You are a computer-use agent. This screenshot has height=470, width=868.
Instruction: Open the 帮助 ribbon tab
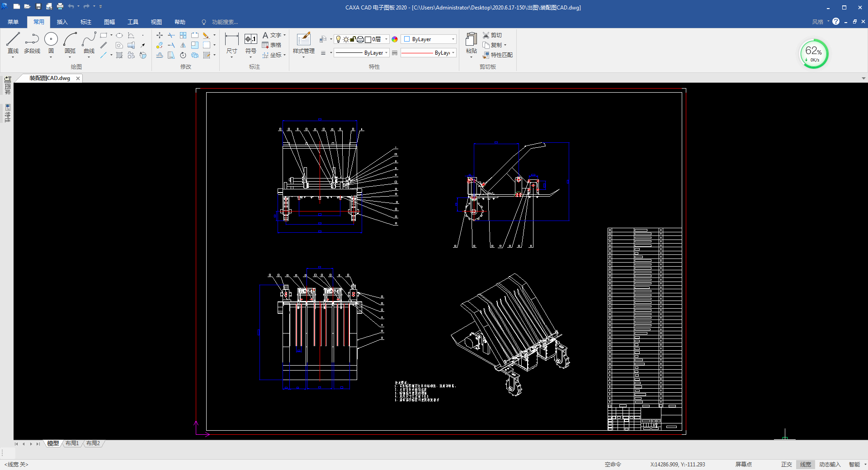pos(180,22)
